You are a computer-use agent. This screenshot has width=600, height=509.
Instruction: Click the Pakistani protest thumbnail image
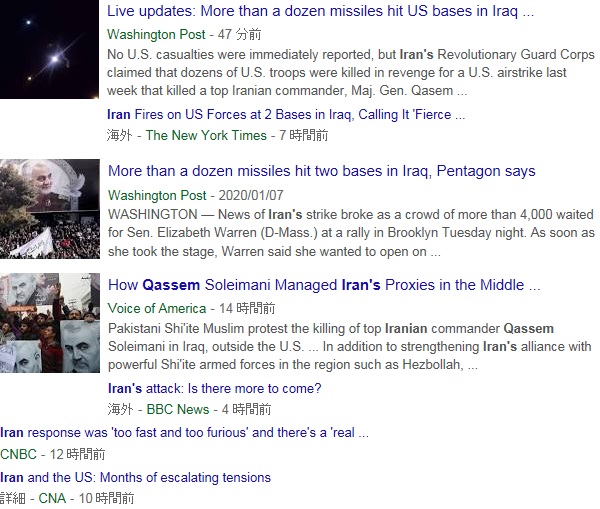click(50, 323)
